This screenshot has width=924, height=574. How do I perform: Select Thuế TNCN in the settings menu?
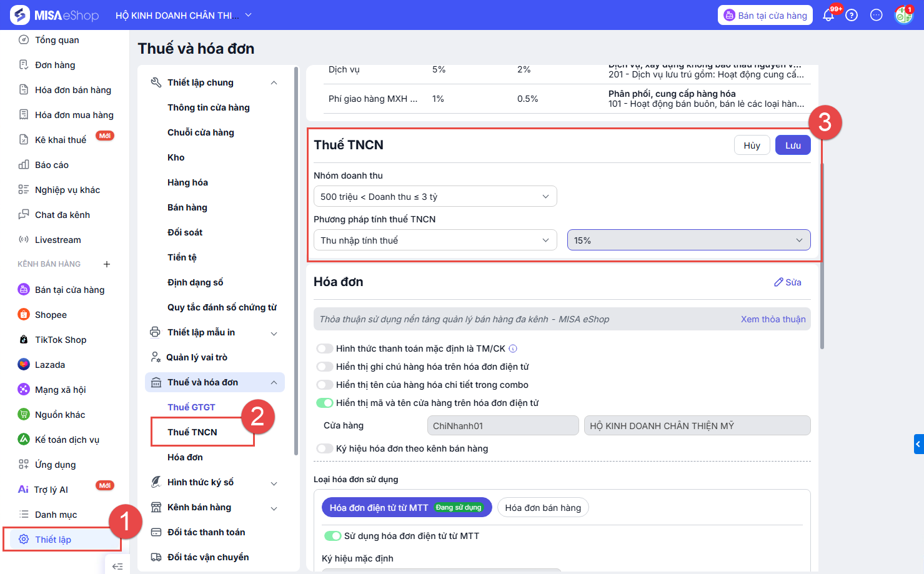tap(192, 432)
